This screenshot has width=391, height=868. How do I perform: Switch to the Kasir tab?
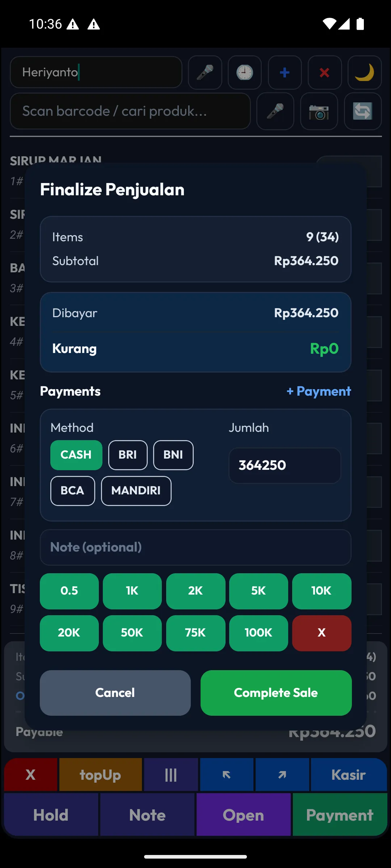point(348,775)
